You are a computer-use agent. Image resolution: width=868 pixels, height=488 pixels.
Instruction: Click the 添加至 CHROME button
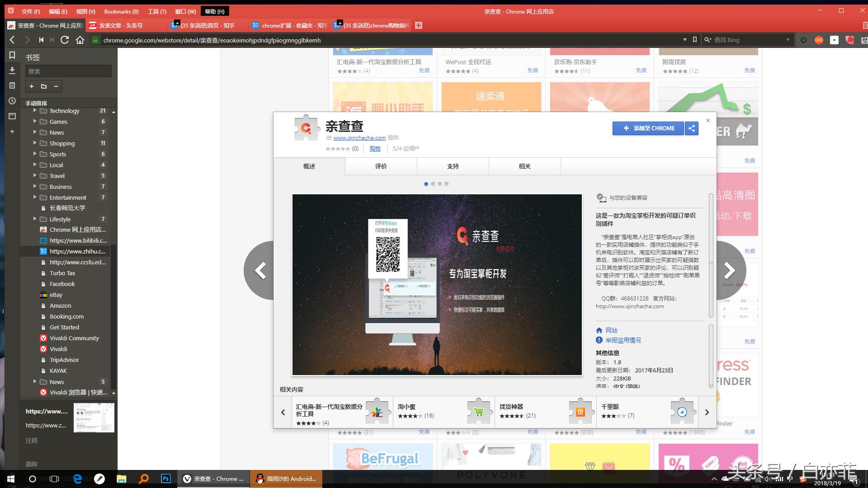648,128
